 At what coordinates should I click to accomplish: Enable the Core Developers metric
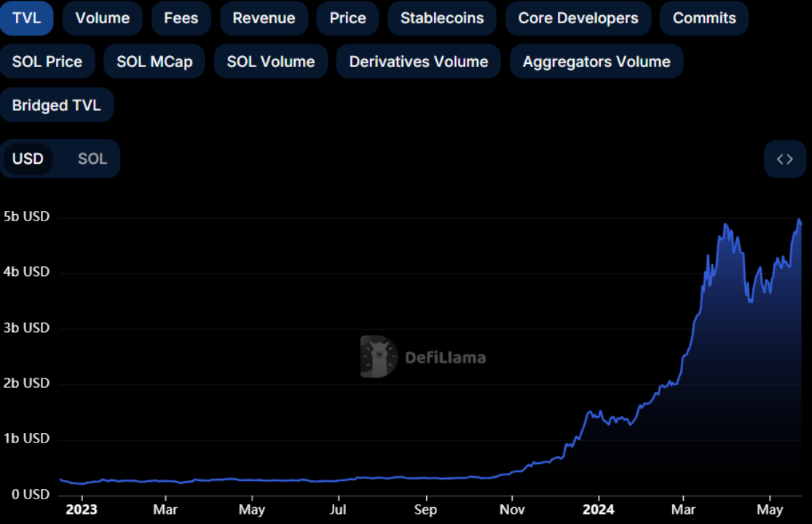[578, 18]
